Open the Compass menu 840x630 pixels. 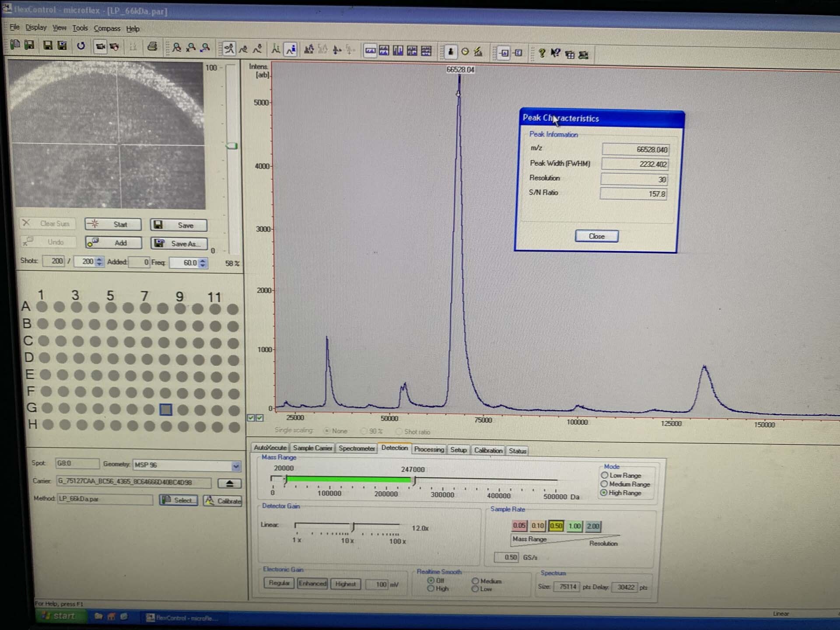[x=107, y=28]
